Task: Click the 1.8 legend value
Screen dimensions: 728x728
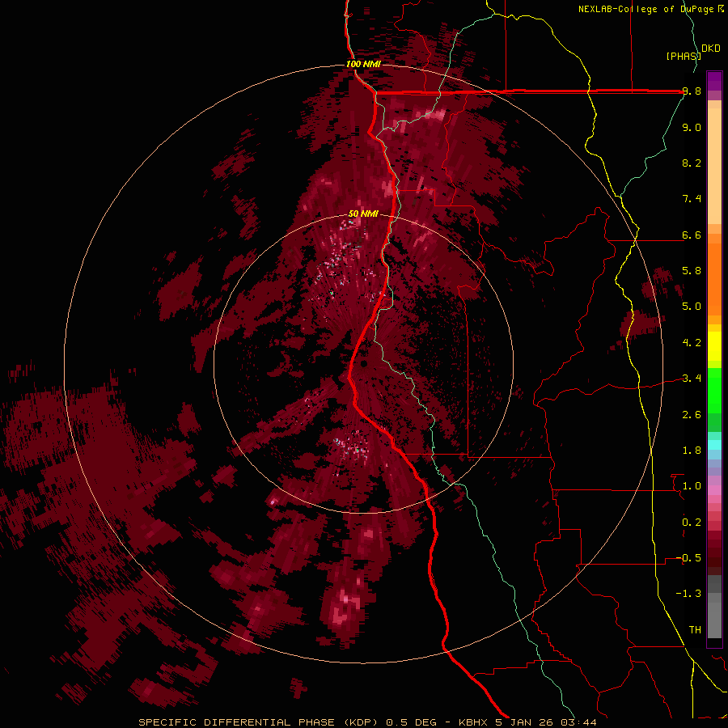Action: (x=692, y=451)
